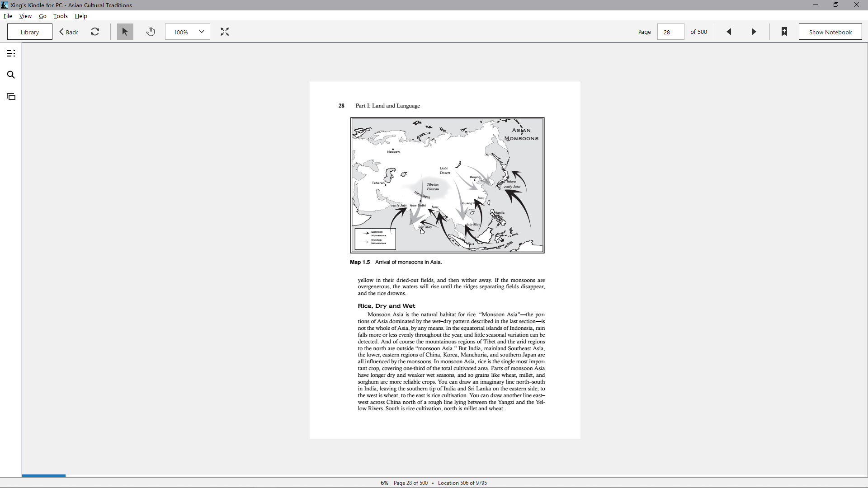
Task: Go to next page arrow
Action: coord(754,32)
